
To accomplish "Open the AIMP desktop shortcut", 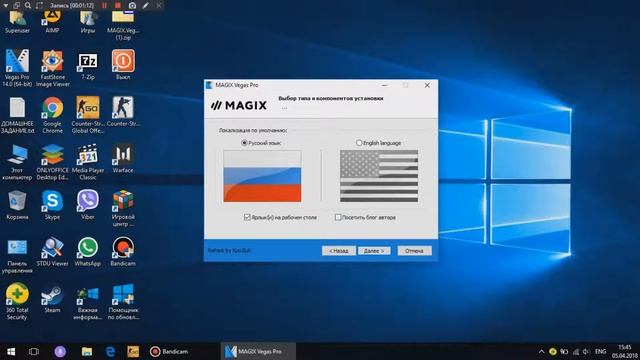I will (x=52, y=22).
